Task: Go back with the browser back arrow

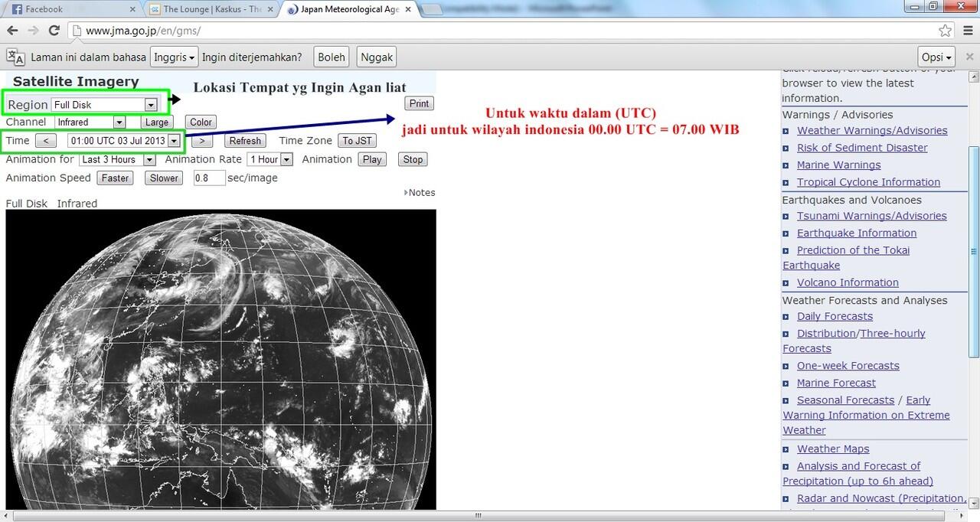Action: click(12, 31)
